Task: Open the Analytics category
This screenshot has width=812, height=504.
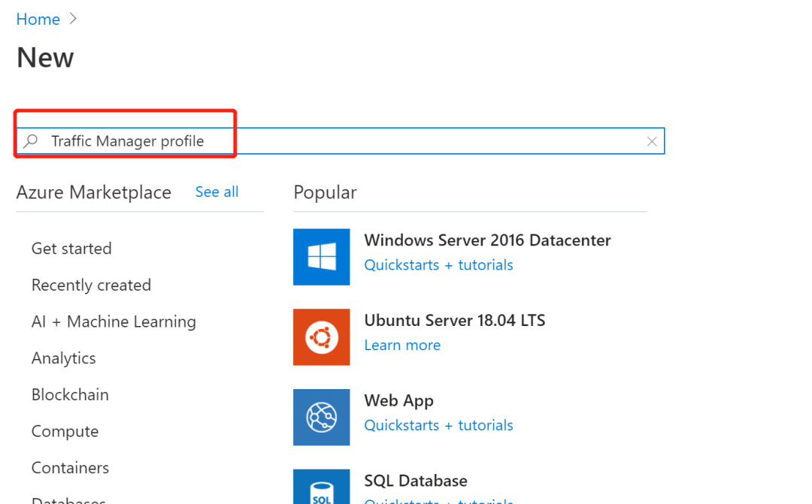Action: (x=63, y=358)
